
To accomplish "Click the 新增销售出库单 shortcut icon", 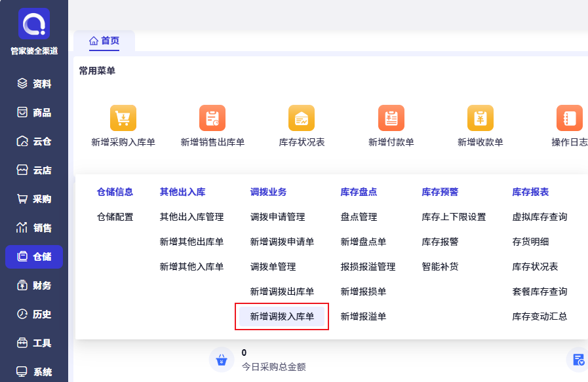I will 212,118.
